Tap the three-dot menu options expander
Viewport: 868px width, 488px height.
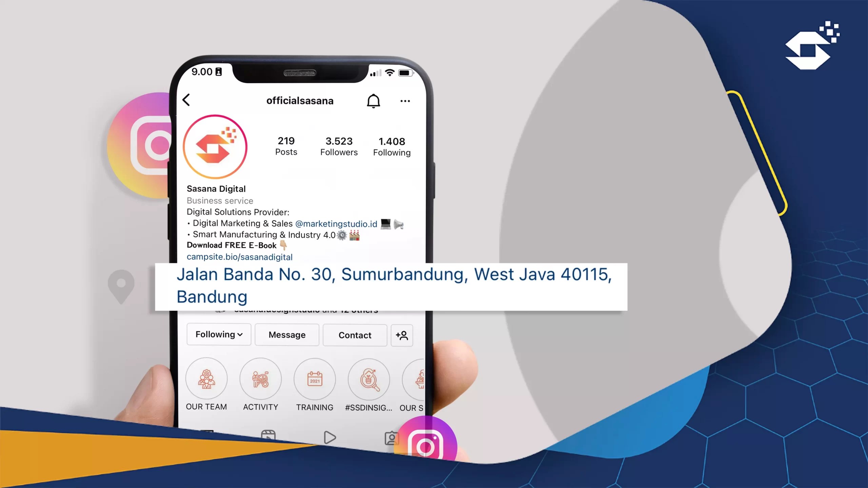[x=404, y=100]
